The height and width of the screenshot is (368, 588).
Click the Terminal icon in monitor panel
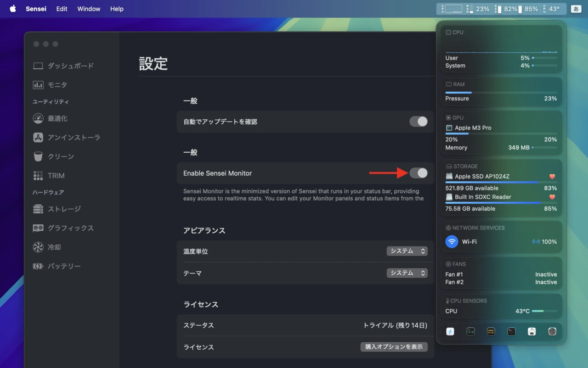[x=511, y=331]
